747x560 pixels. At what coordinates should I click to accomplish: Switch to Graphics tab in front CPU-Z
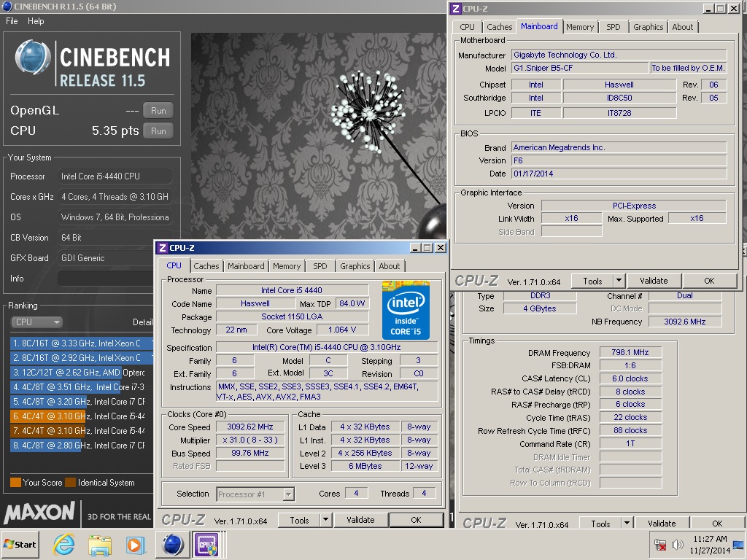(x=355, y=266)
